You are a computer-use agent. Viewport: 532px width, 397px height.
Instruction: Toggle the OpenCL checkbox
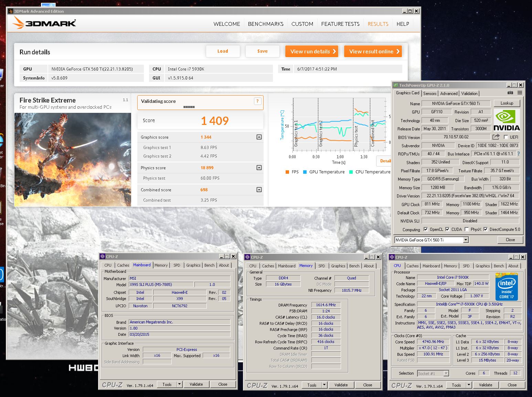(426, 229)
